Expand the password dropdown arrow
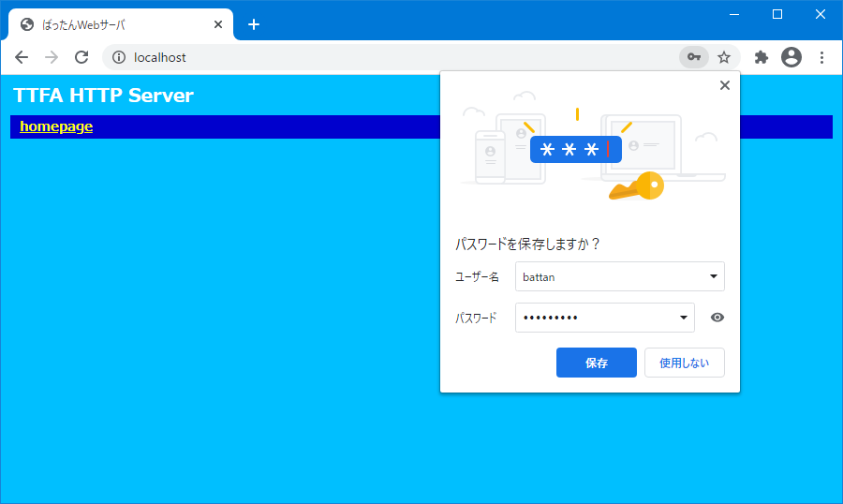The height and width of the screenshot is (504, 843). pos(684,318)
